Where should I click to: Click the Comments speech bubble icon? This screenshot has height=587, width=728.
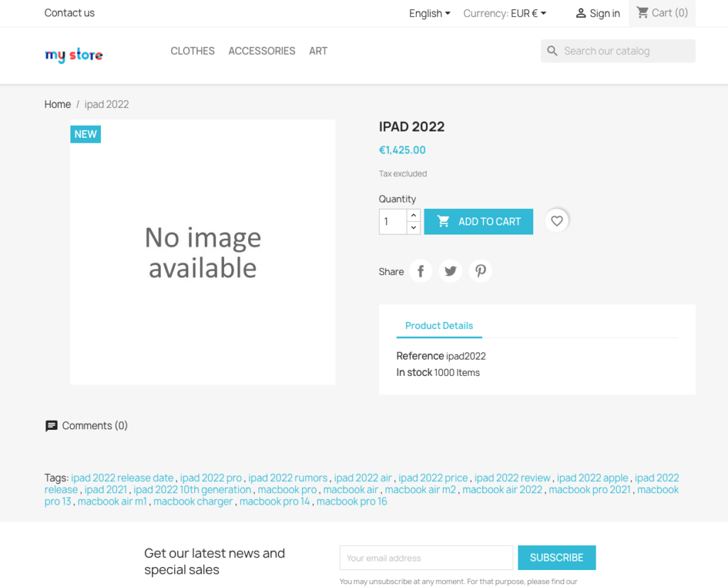pos(51,426)
